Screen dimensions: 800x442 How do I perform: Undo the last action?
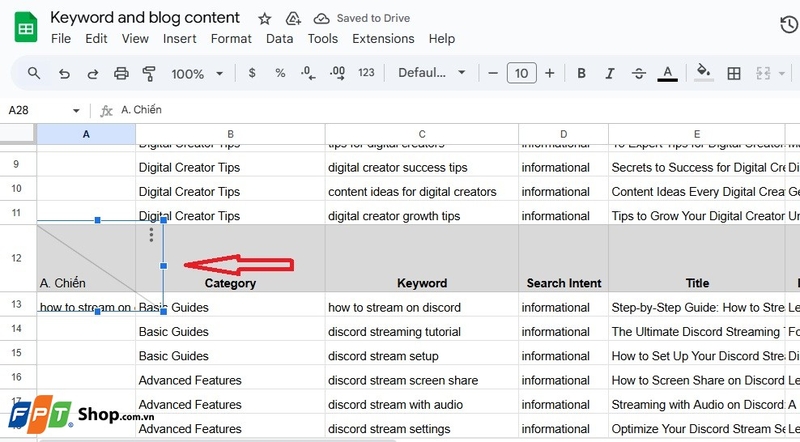tap(64, 73)
